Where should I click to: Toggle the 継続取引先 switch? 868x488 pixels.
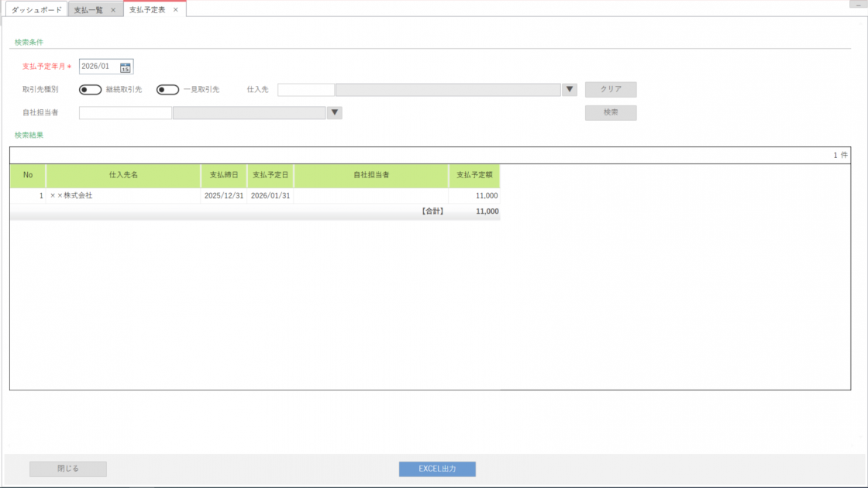coord(90,90)
